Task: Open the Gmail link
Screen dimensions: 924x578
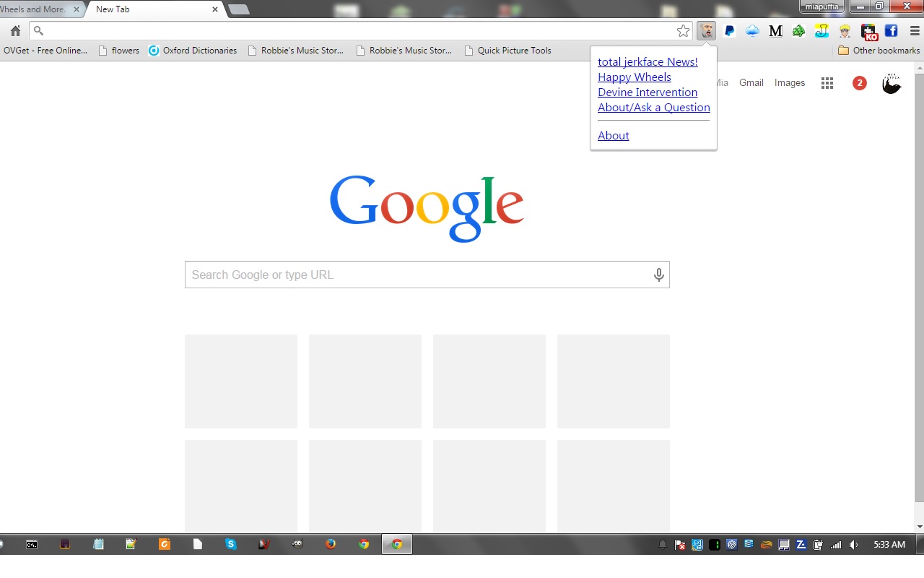Action: 751,83
